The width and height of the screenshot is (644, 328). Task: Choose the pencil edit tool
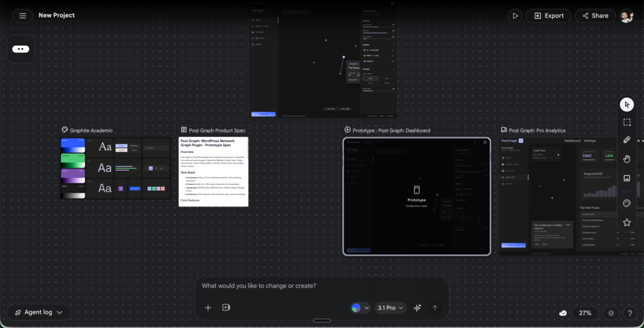(626, 140)
